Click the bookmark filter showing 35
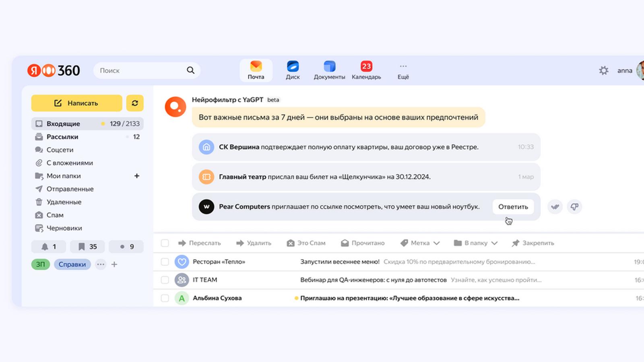Viewport: 644px width, 362px height. (87, 247)
